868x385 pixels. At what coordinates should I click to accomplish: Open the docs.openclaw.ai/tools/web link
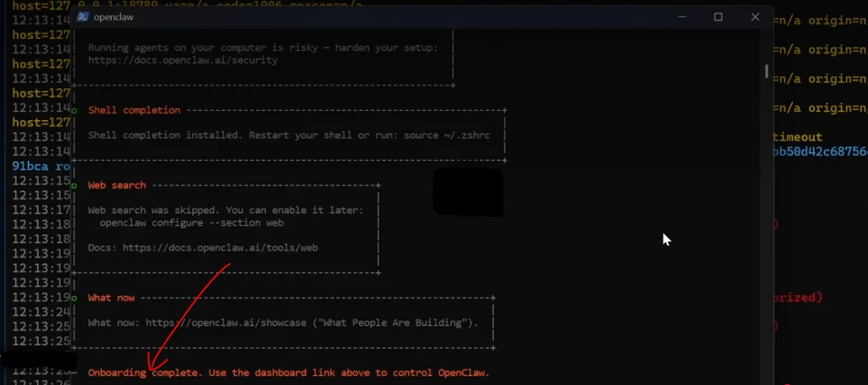220,248
